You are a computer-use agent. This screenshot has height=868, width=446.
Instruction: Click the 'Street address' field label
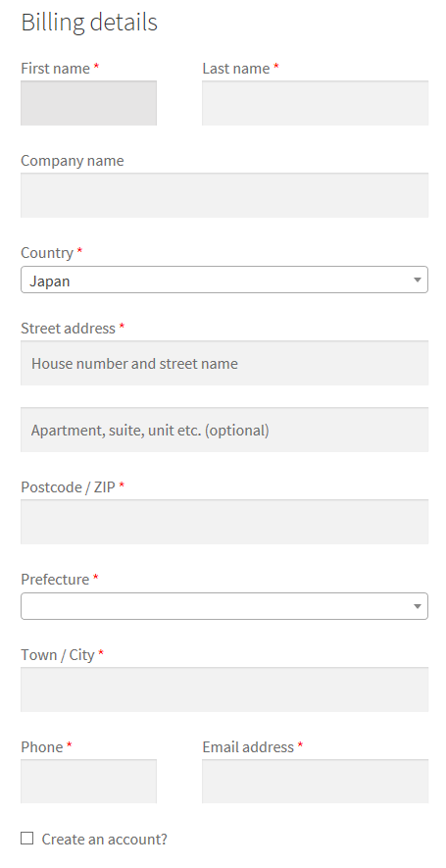coord(68,329)
